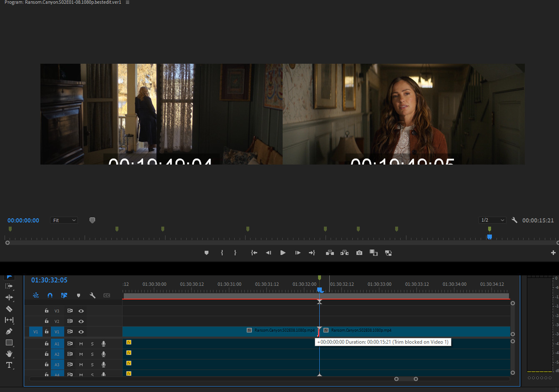Step forward one frame
Viewport: 559px width, 392px height.
click(298, 253)
